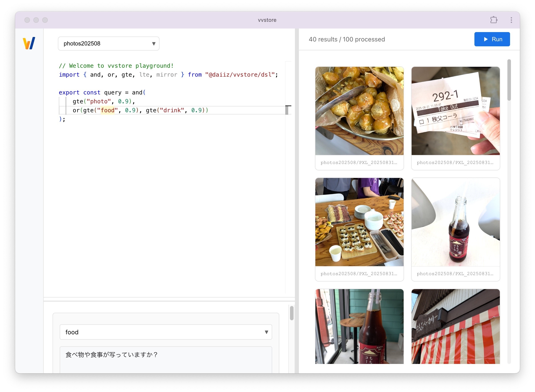This screenshot has height=392, width=535.
Task: Select the party table appetizers photo
Action: coord(359,222)
